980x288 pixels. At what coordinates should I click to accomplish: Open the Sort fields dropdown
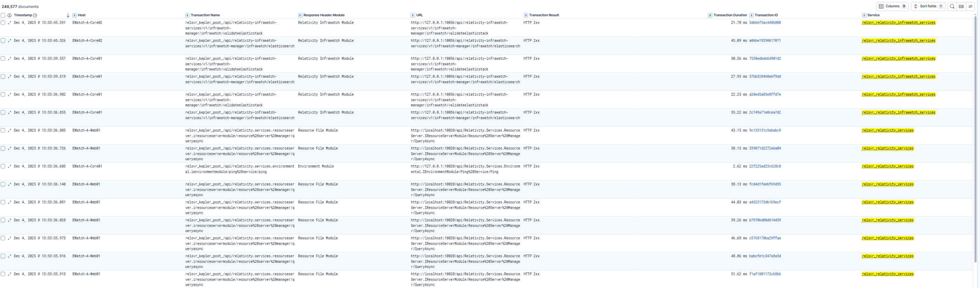click(x=928, y=7)
